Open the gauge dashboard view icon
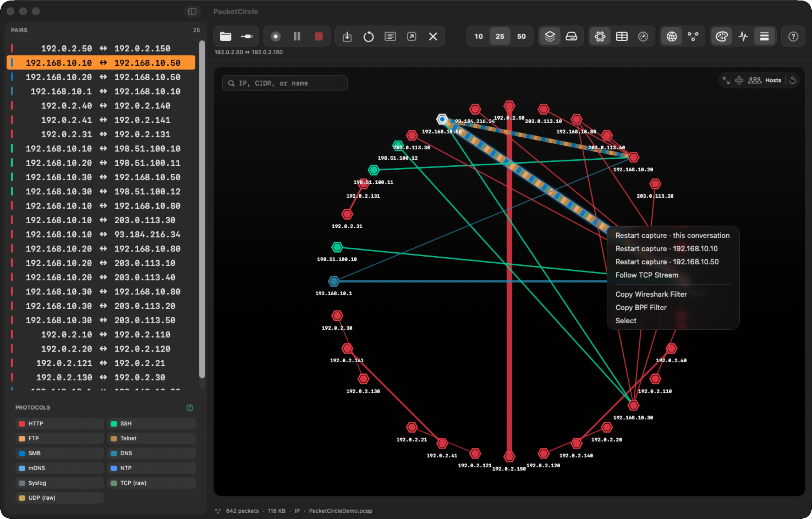This screenshot has width=812, height=519. [x=643, y=36]
